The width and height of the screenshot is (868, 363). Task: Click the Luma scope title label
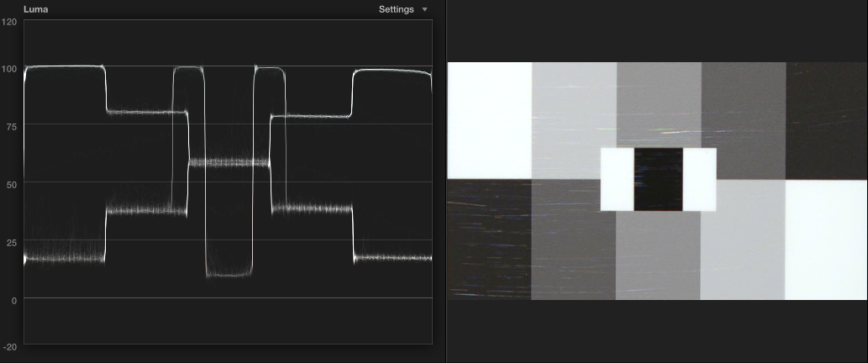34,9
